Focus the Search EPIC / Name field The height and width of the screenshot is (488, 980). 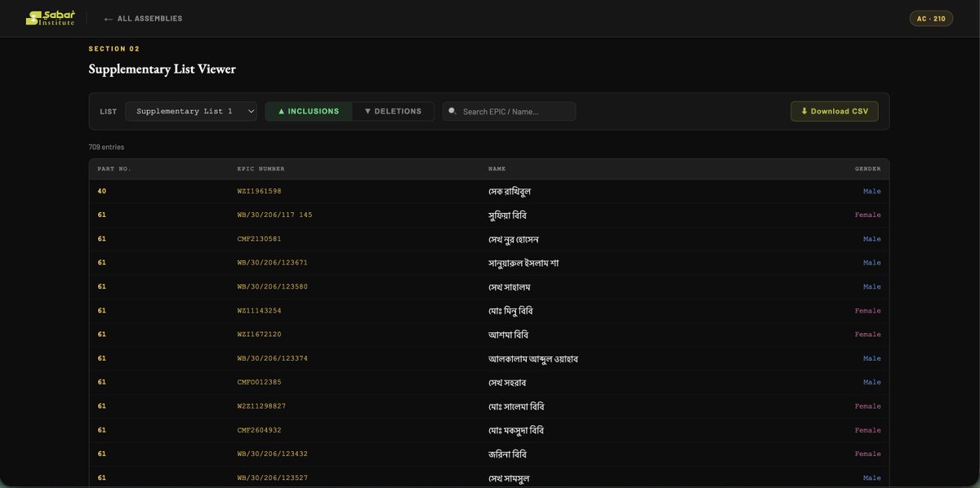[510, 111]
